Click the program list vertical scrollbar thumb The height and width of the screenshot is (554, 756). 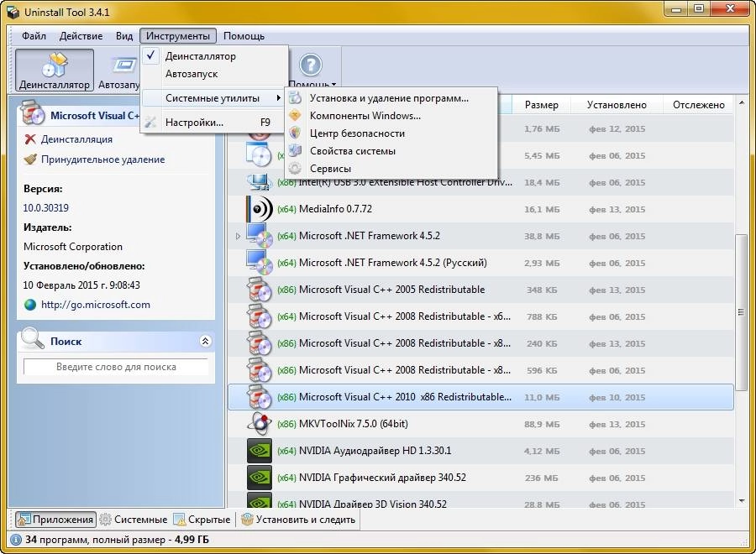point(741,312)
